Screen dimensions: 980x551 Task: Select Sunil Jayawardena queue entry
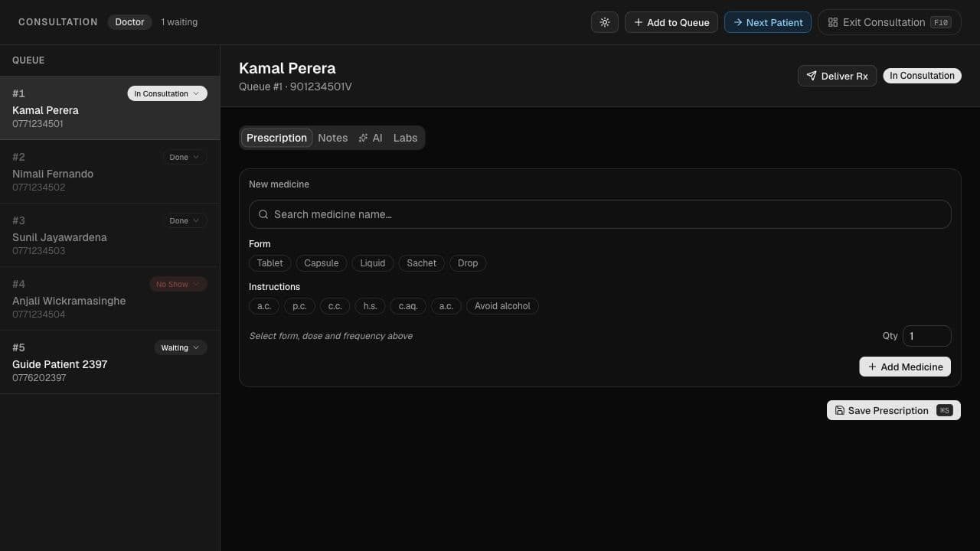coord(109,235)
